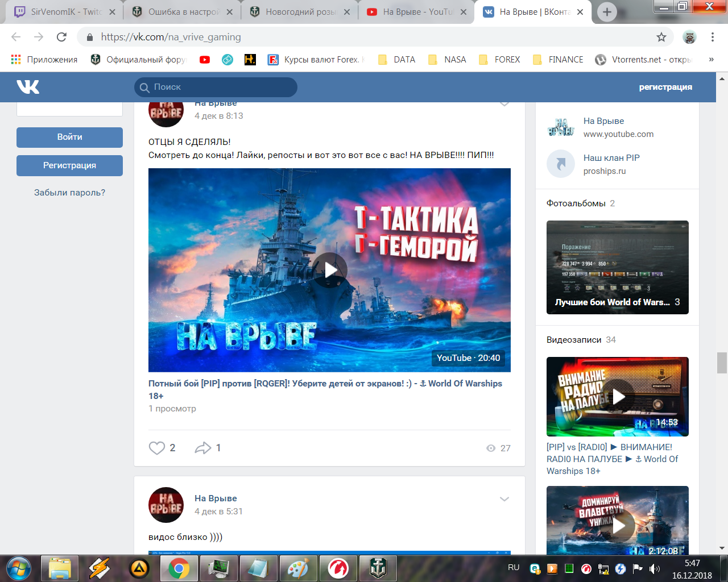Like the post with the heart icon
This screenshot has height=582, width=728.
coord(157,448)
